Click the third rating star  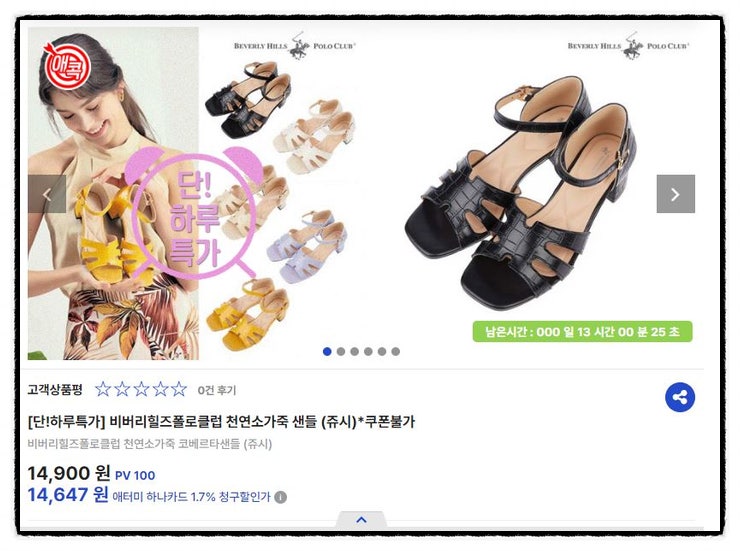point(141,389)
